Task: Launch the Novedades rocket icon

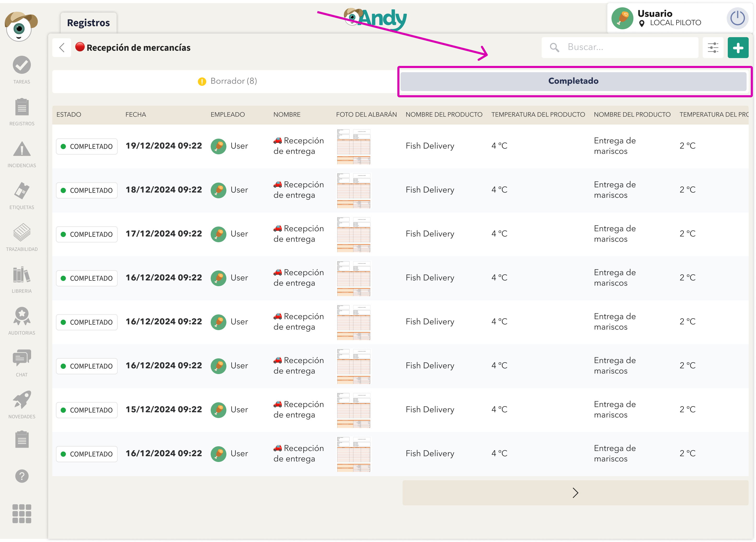Action: [22, 400]
